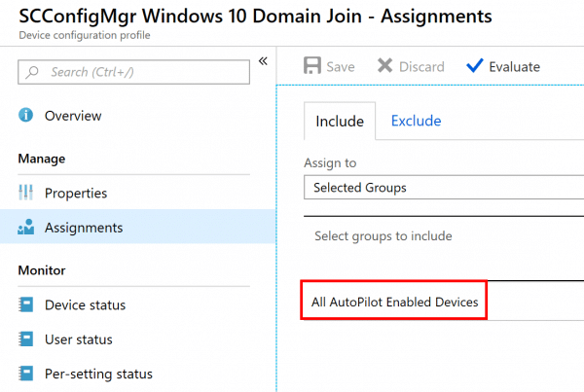584x392 pixels.
Task: Click the Manage section heading
Action: click(x=42, y=159)
